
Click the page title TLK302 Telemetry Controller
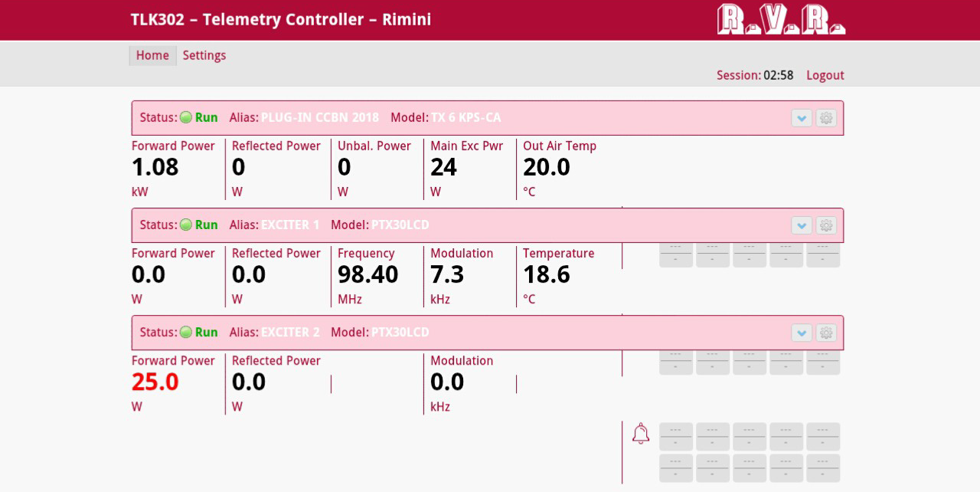[281, 19]
